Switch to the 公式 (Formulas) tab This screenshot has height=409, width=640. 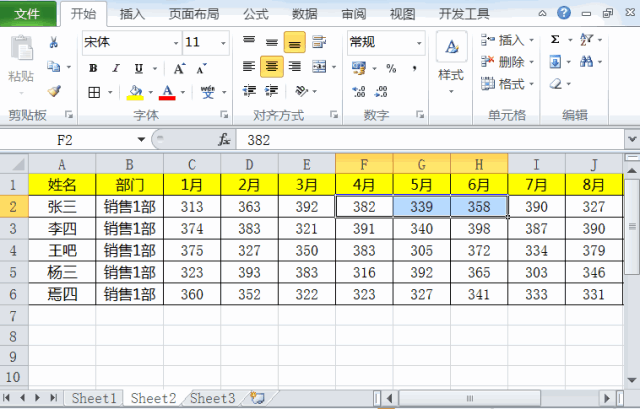point(256,14)
